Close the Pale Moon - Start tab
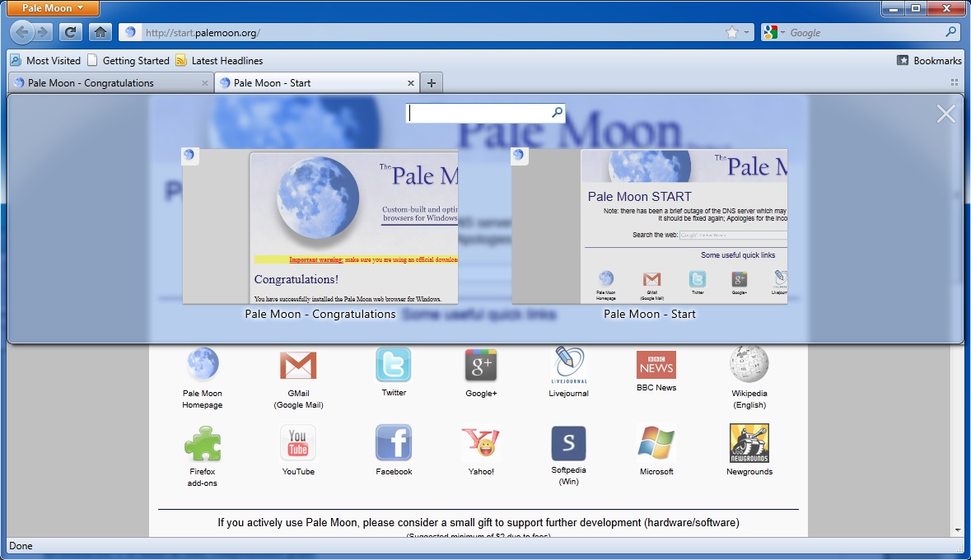Image resolution: width=971 pixels, height=560 pixels. (411, 83)
